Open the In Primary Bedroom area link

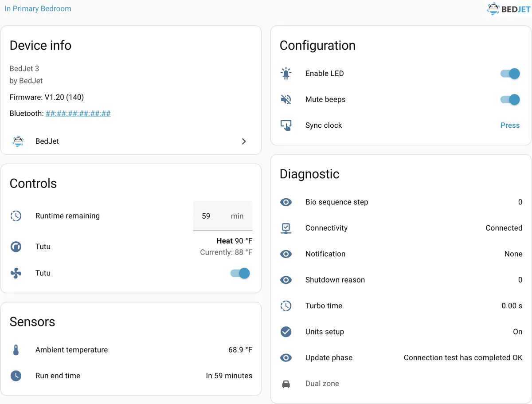point(38,8)
